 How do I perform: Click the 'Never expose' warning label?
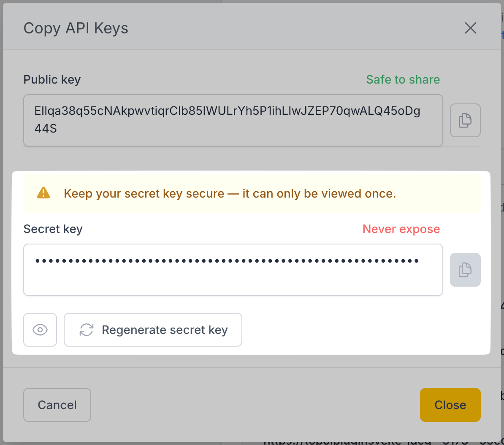tap(401, 229)
